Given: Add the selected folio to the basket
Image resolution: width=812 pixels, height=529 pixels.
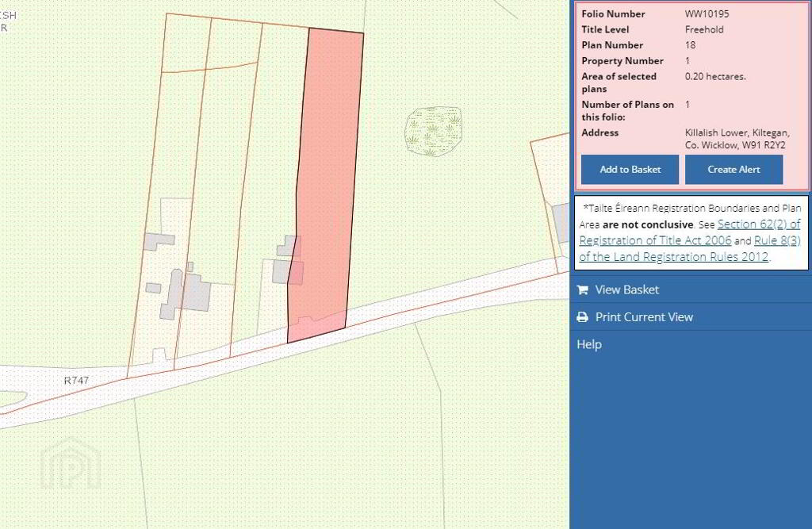Looking at the screenshot, I should (630, 170).
